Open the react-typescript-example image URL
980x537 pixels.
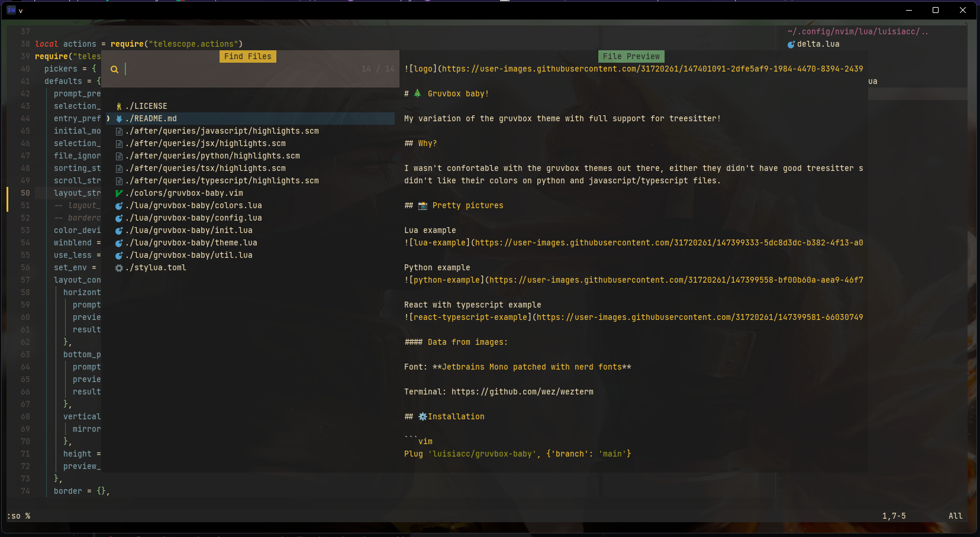[x=700, y=318]
